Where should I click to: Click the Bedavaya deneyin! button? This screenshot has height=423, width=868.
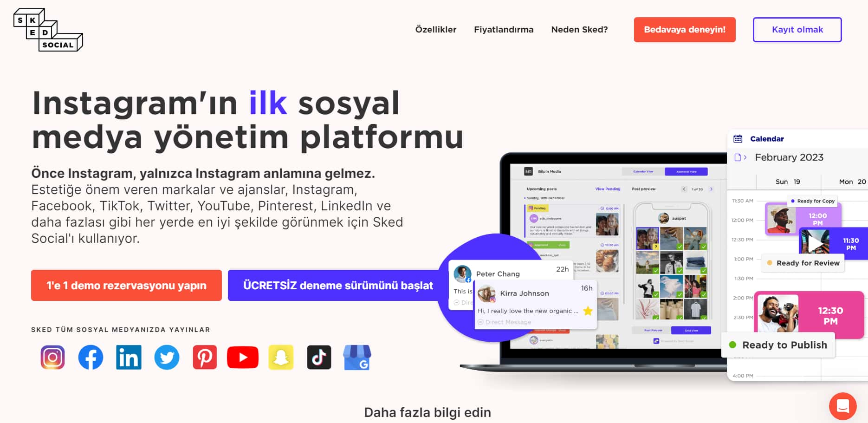coord(685,30)
